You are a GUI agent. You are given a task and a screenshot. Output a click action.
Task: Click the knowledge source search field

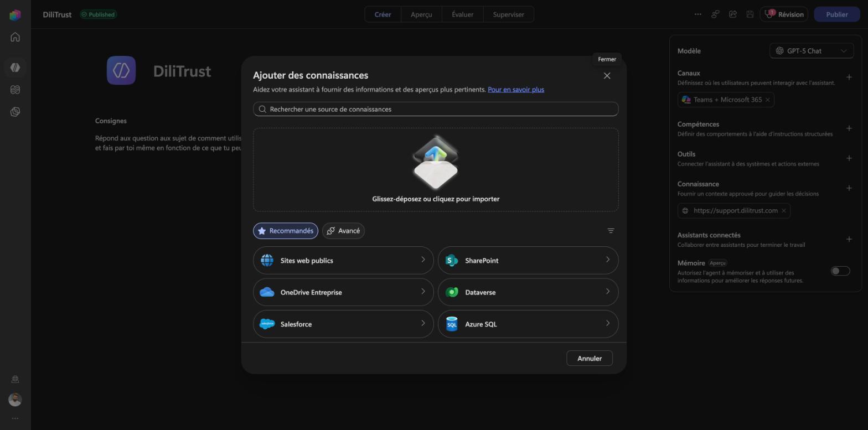[436, 109]
